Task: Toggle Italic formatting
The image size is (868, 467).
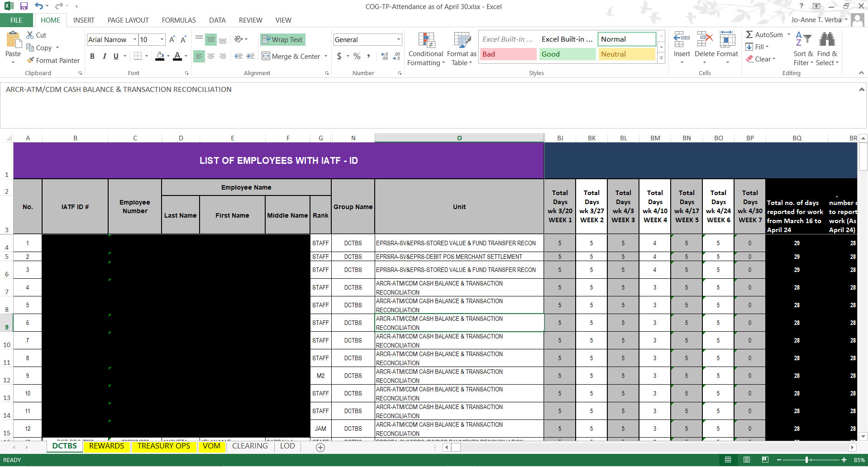Action: click(105, 56)
